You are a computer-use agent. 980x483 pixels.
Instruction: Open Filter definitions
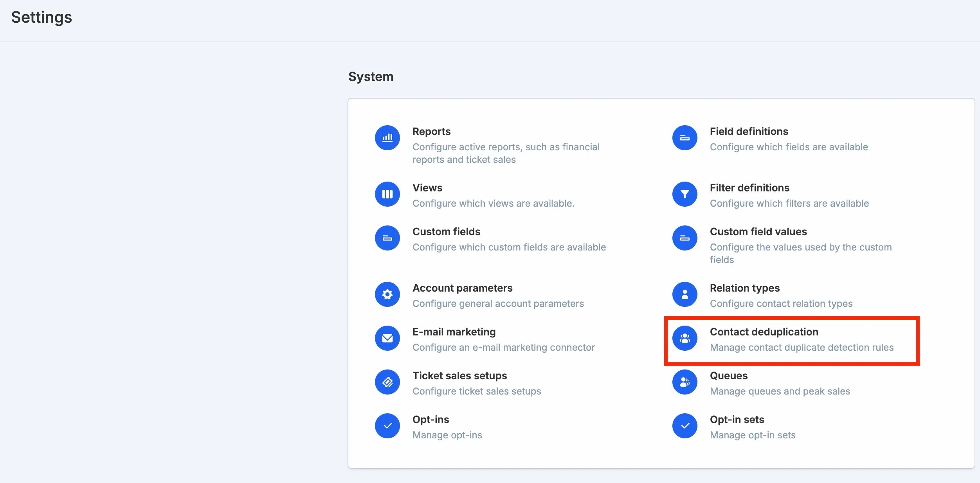point(749,188)
